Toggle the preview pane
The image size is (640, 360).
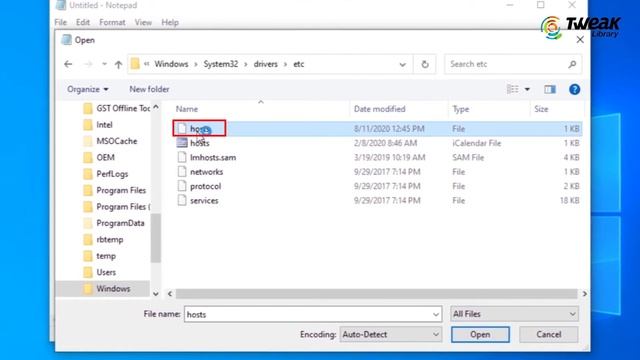pyautogui.click(x=549, y=89)
